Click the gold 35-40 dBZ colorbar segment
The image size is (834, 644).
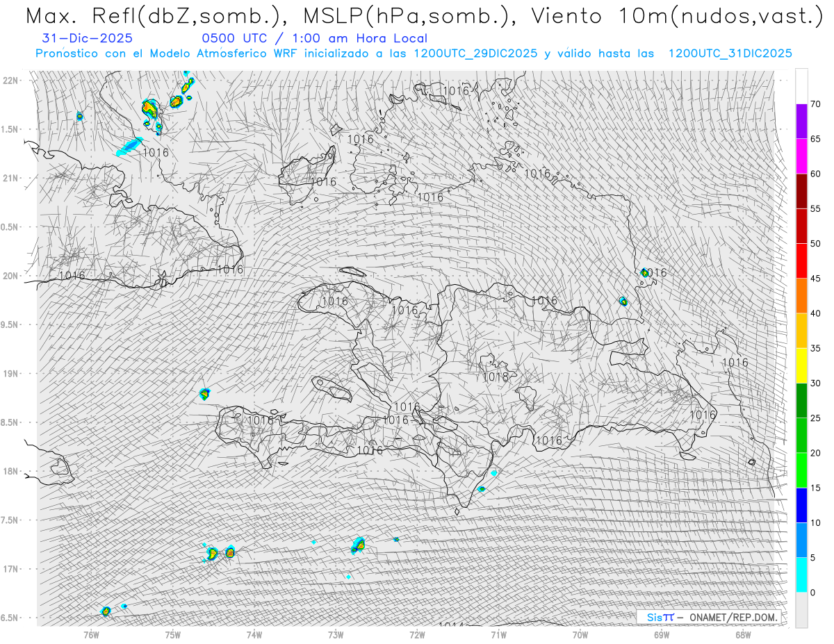[801, 331]
